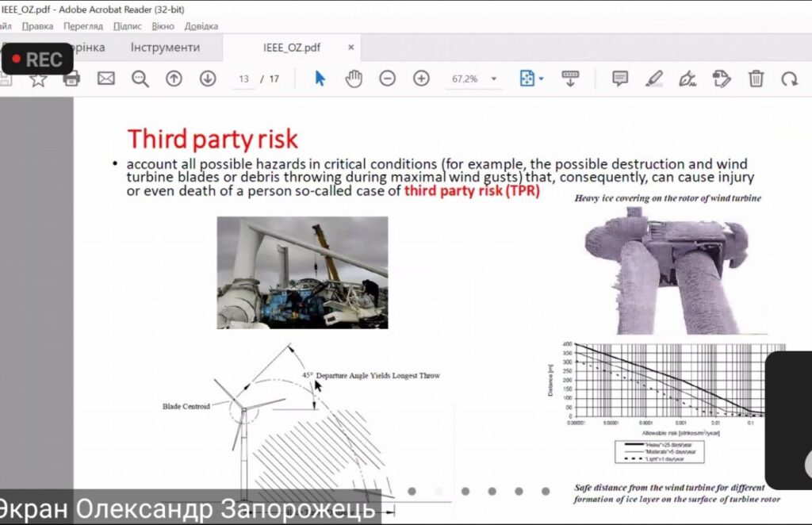Select the highlighter pen tool
Viewport: 812px width, 525px height.
(654, 79)
